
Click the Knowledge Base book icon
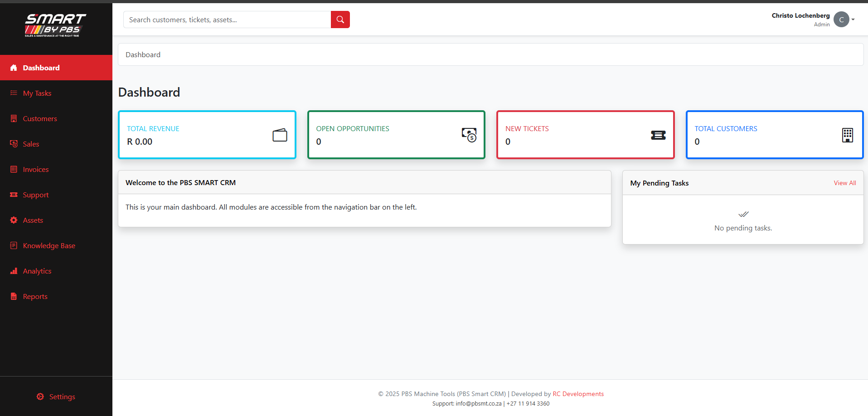point(14,245)
